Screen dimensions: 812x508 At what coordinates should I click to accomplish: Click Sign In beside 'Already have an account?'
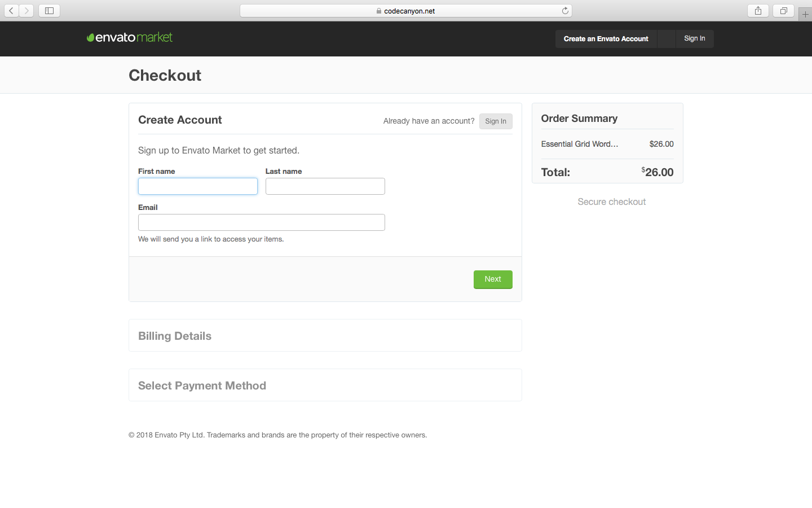pyautogui.click(x=495, y=121)
